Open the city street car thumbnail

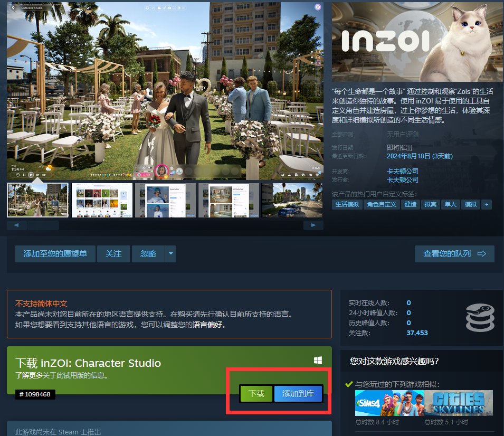[292, 200]
